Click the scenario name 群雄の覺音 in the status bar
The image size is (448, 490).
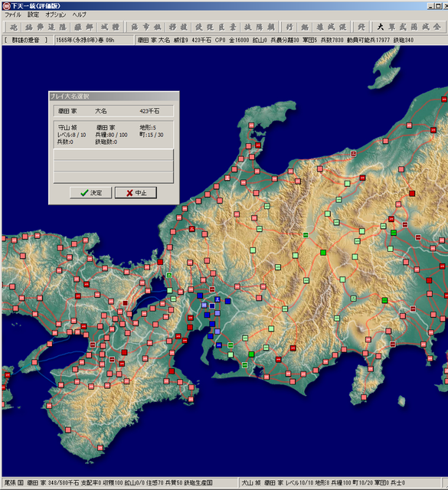click(25, 40)
